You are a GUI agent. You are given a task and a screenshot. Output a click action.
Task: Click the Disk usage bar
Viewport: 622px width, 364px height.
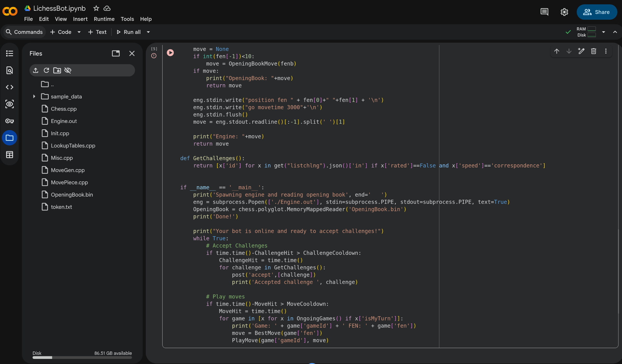[x=82, y=357]
